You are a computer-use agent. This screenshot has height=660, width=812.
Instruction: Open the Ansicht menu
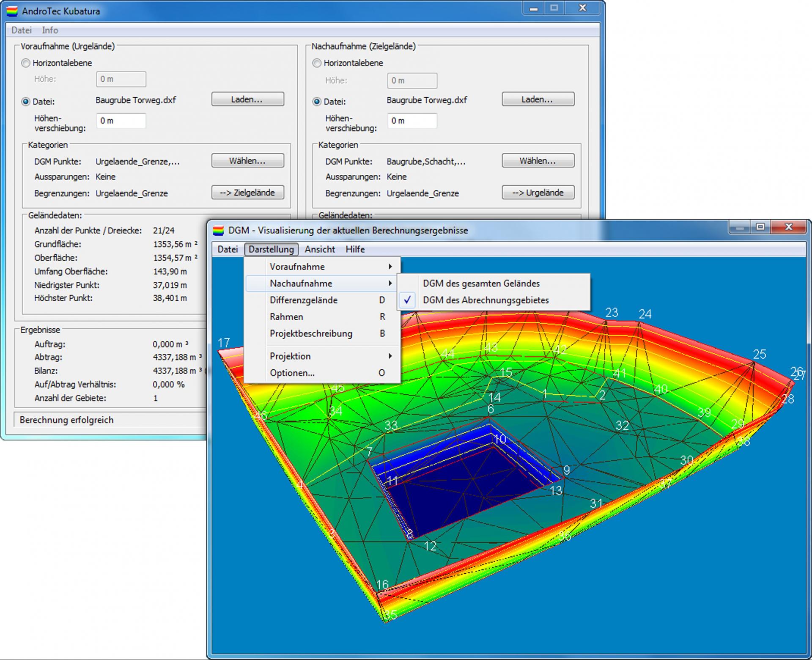tap(320, 250)
